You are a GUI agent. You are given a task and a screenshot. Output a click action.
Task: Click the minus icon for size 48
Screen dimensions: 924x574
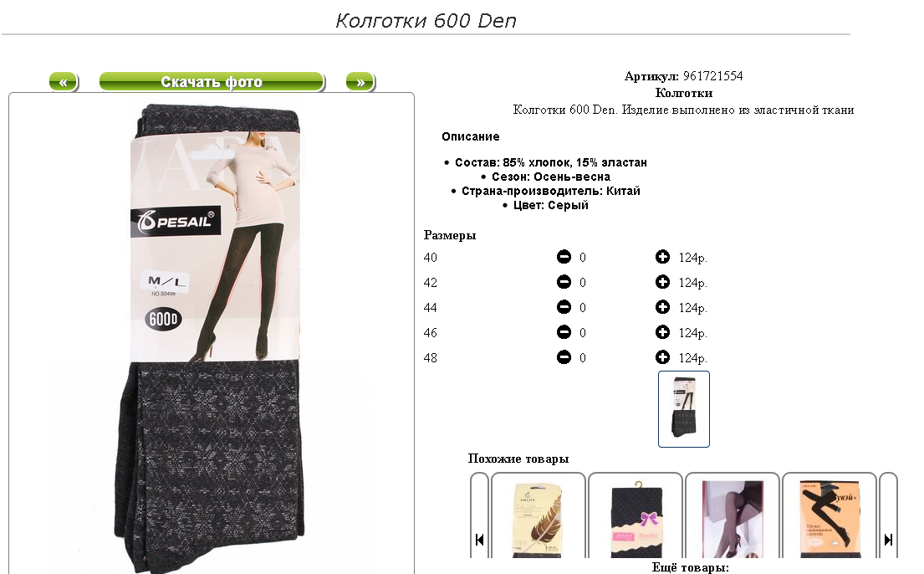[x=564, y=357]
